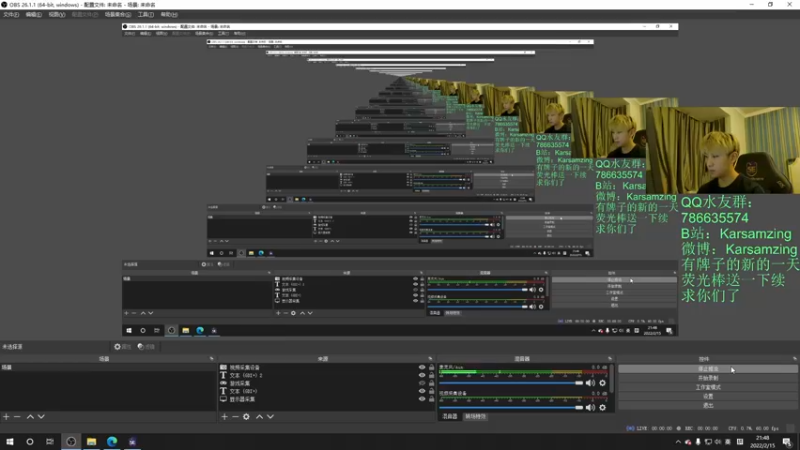Click 开始录制 (Start Recording) button
The width and height of the screenshot is (800, 450).
coord(708,378)
